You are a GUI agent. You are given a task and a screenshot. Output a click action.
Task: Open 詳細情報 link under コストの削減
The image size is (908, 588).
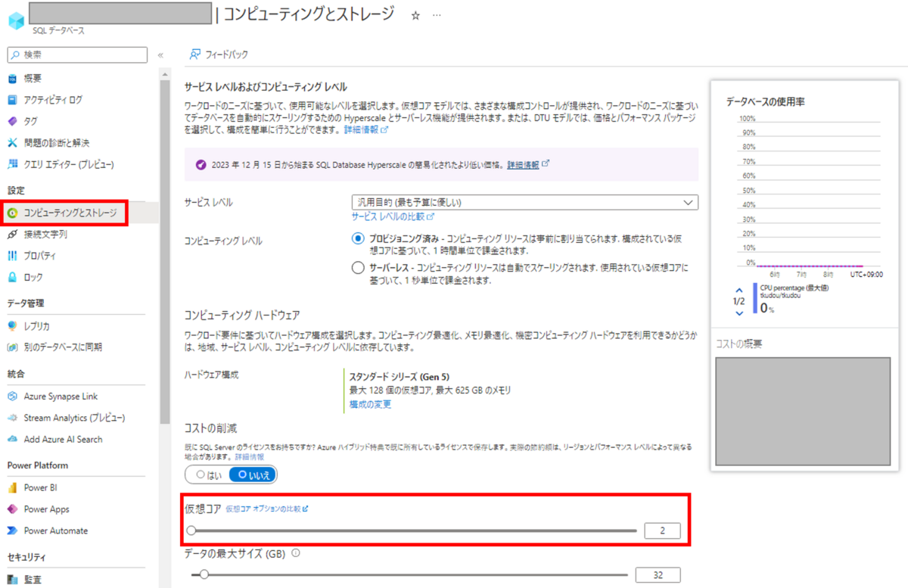[249, 458]
